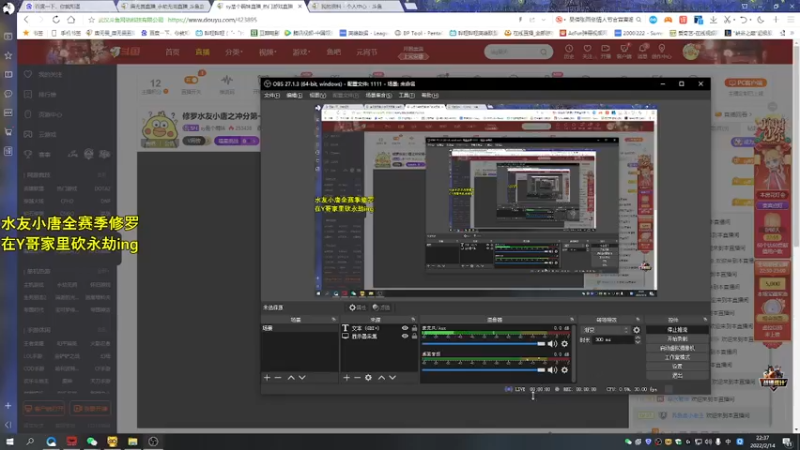Open the 直播 link in Douyu navigation
This screenshot has height=450, width=800.
203,52
